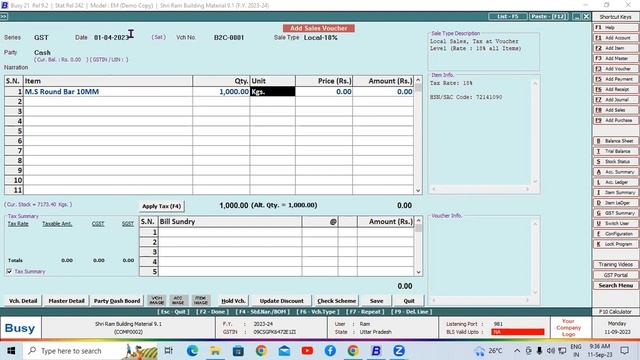Viewport: 640px width, 360px height.
Task: Open the Acc. Ledger shortcut
Action: pyautogui.click(x=616, y=182)
